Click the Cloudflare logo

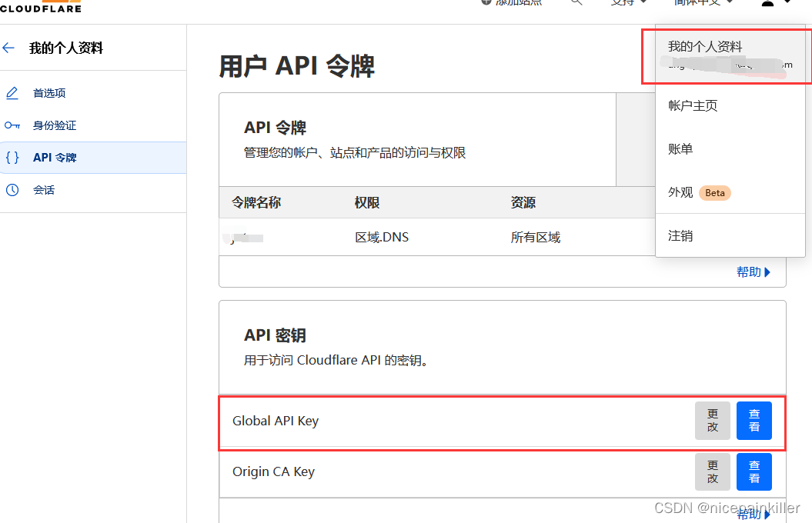[41, 5]
